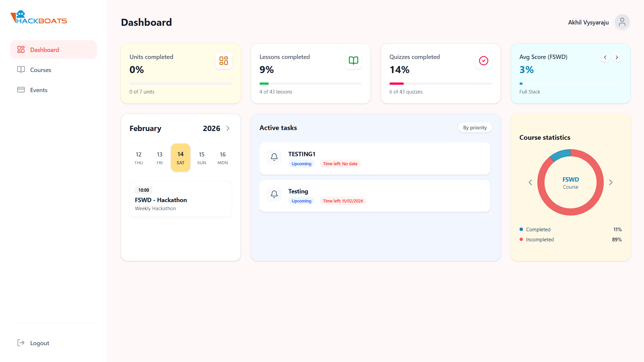Open the Events menu item
644x362 pixels.
pyautogui.click(x=39, y=90)
